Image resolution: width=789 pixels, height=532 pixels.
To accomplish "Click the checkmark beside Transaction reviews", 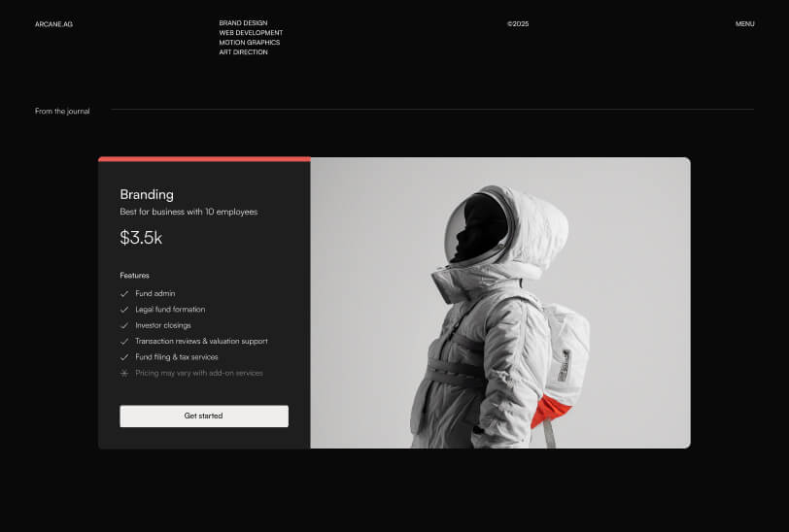I will pyautogui.click(x=124, y=342).
